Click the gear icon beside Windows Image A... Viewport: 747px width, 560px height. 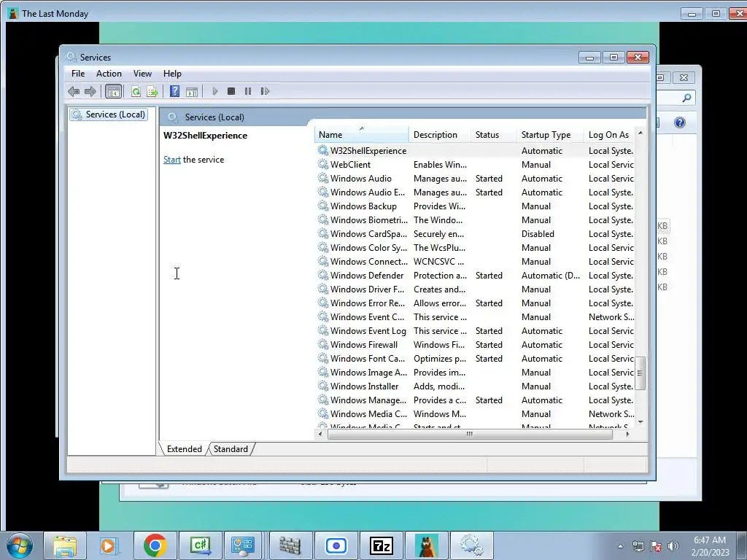323,373
